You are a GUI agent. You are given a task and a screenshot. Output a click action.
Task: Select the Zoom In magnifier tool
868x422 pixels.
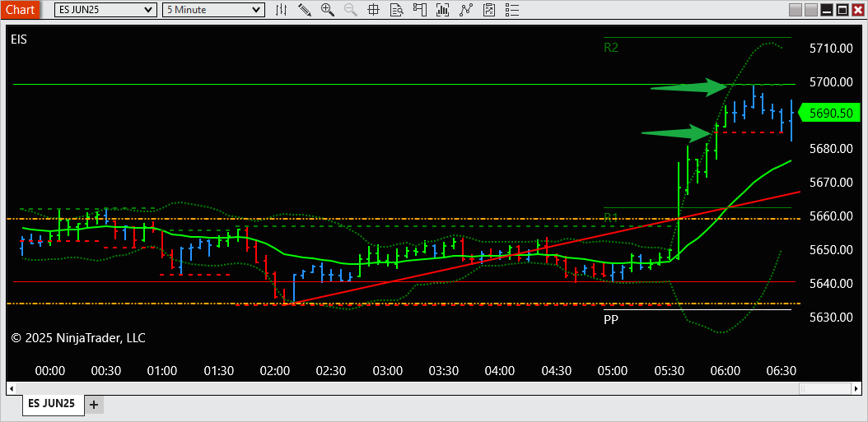click(x=328, y=9)
